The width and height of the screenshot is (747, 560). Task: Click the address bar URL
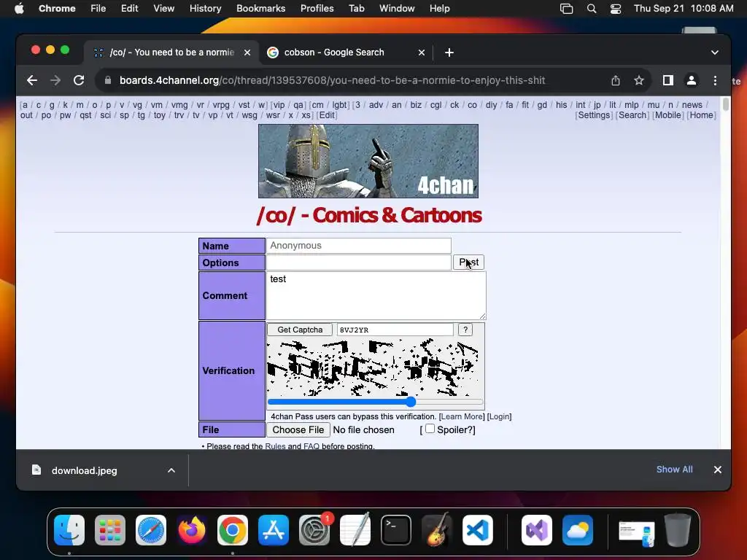pos(332,80)
